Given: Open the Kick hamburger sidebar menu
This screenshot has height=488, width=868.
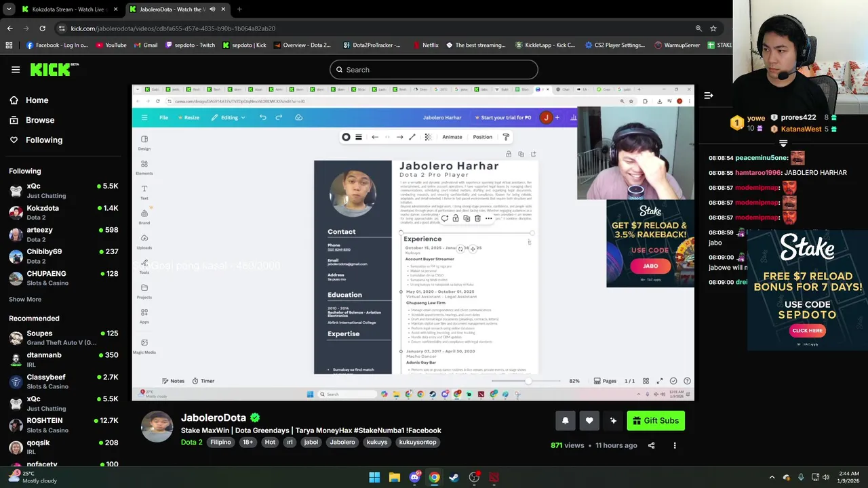Looking at the screenshot, I should pos(16,70).
